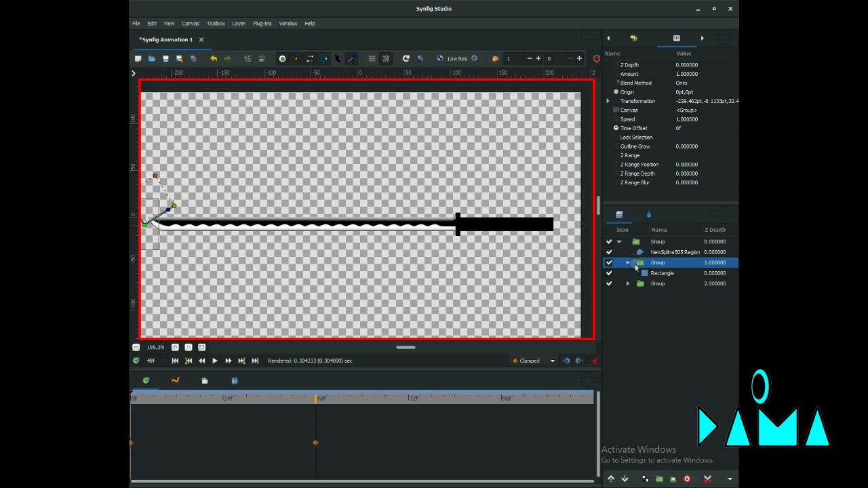Click the group layer green folder button

pyautogui.click(x=659, y=479)
